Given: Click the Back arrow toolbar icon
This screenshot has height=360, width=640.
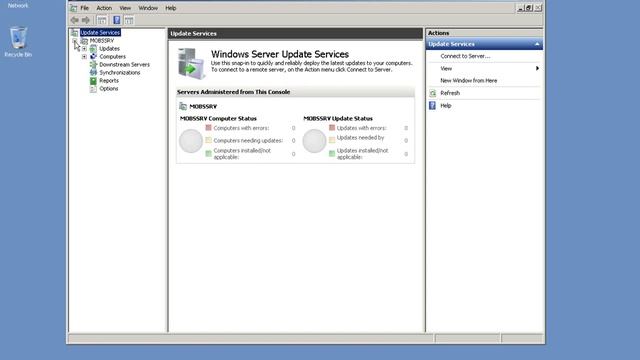Looking at the screenshot, I should click(x=75, y=20).
